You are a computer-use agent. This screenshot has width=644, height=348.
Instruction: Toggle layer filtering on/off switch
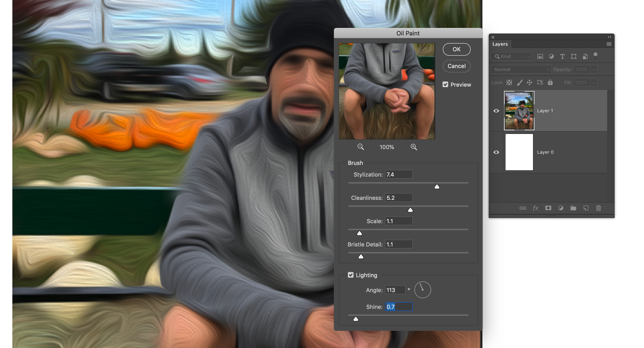click(596, 56)
